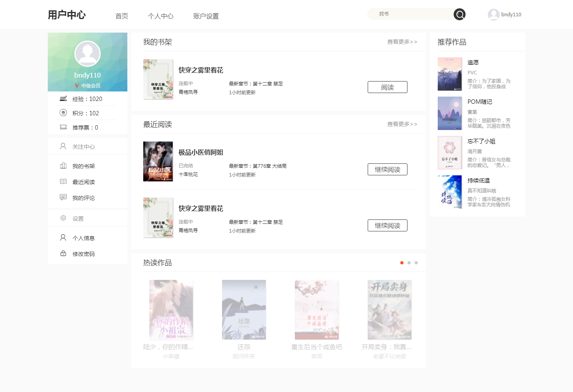Go to the 首页 nav tab
Viewport: 573px width, 392px height.
coord(122,16)
